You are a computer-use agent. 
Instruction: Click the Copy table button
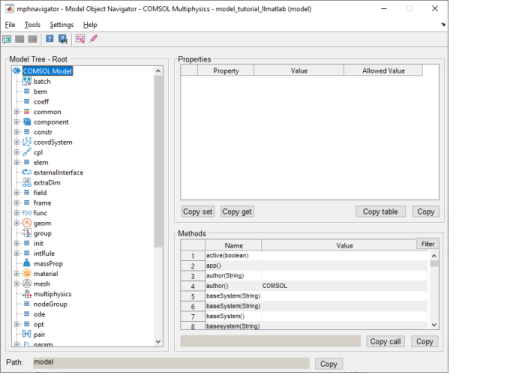tap(380, 212)
